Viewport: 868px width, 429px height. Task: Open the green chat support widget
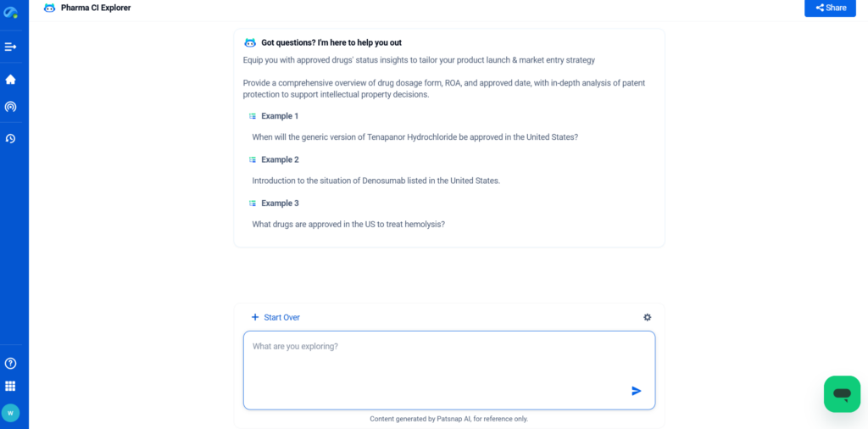[x=842, y=393]
